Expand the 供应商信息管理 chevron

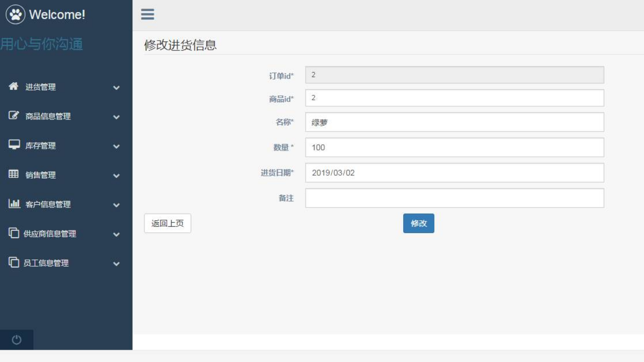tap(116, 235)
